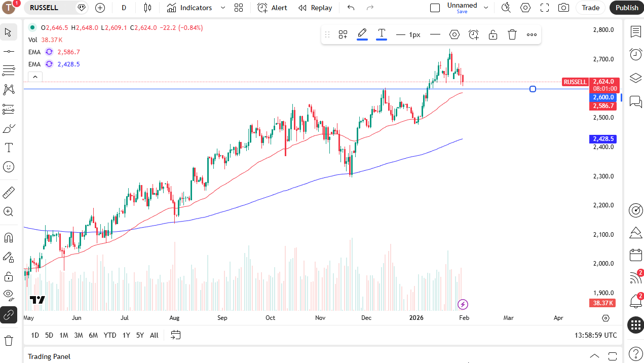The height and width of the screenshot is (363, 644).
Task: Open the emoji icons tool
Action: coord(9,167)
